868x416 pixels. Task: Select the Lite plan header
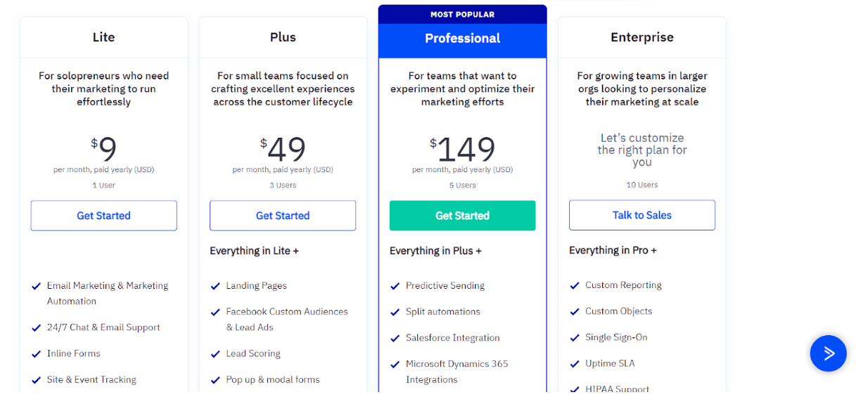pos(103,37)
